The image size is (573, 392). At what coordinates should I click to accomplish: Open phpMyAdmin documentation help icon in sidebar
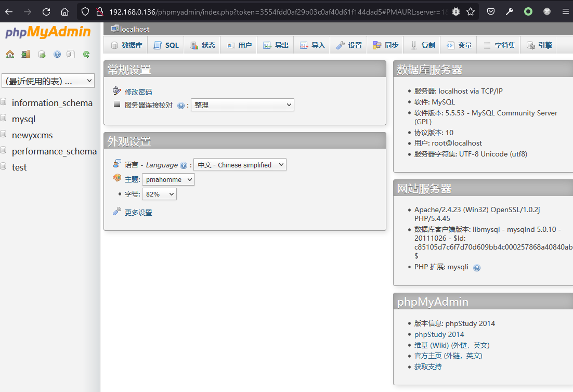[x=57, y=55]
